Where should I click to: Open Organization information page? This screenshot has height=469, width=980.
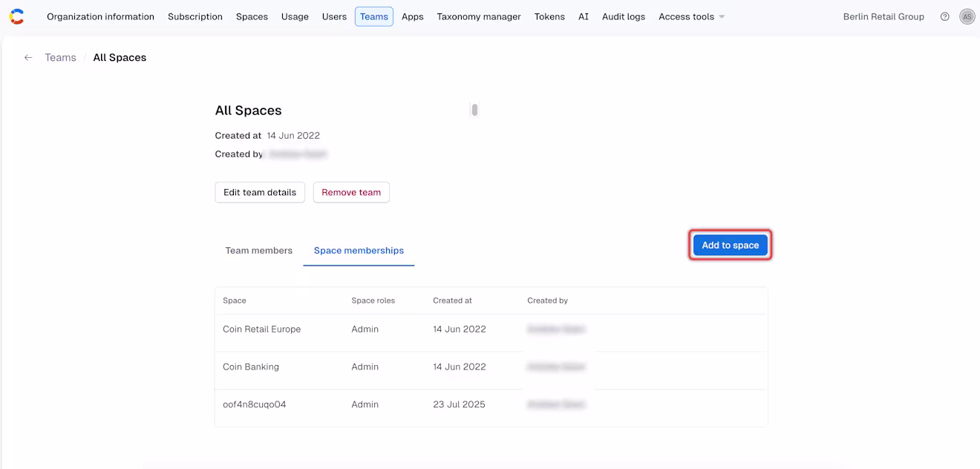[x=101, y=16]
